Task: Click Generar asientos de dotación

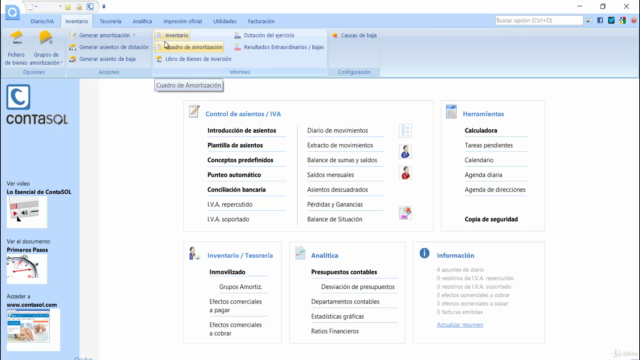Action: click(109, 47)
